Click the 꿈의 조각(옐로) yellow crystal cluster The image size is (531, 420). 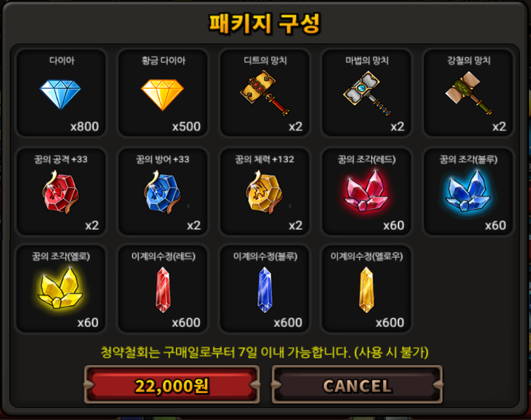(x=60, y=288)
